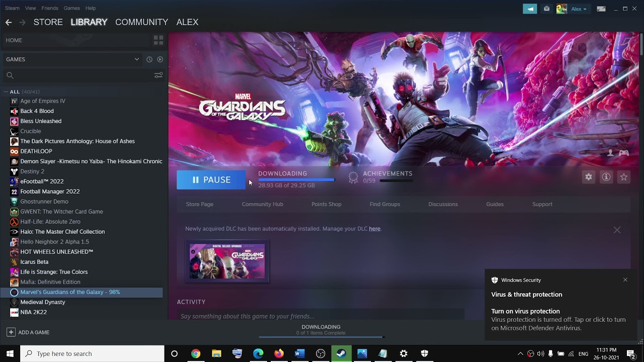
Task: Dismiss the DLC installed notice
Action: [x=617, y=230]
